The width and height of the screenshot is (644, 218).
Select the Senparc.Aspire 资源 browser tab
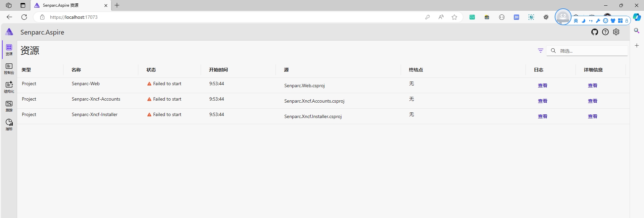71,5
